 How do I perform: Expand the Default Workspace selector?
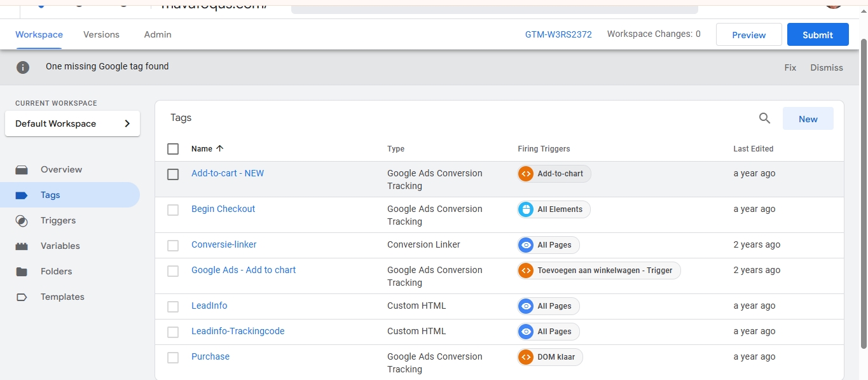(72, 123)
